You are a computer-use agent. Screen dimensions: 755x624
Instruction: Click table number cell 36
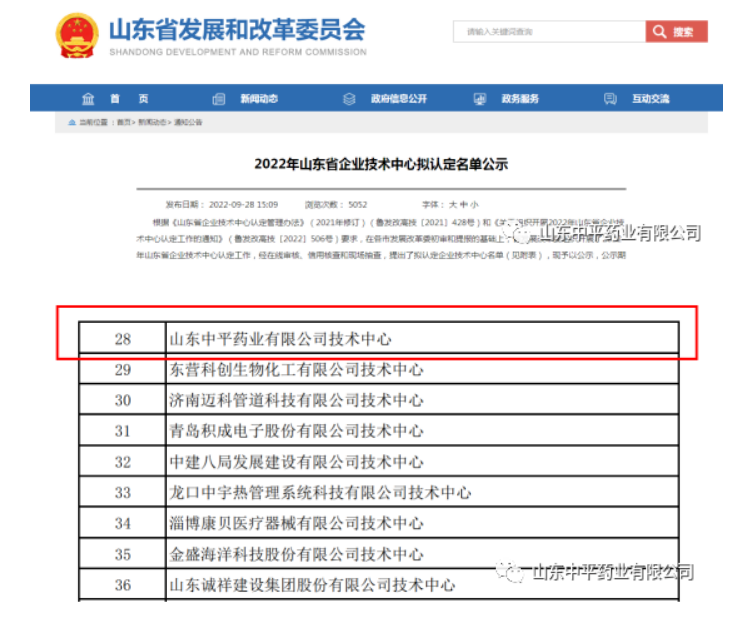[x=123, y=585]
